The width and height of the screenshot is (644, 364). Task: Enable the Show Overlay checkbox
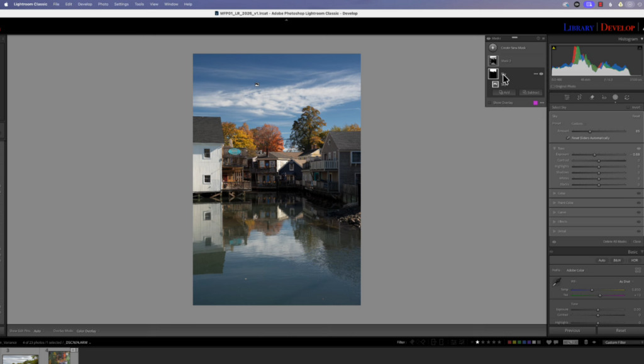[x=489, y=102]
